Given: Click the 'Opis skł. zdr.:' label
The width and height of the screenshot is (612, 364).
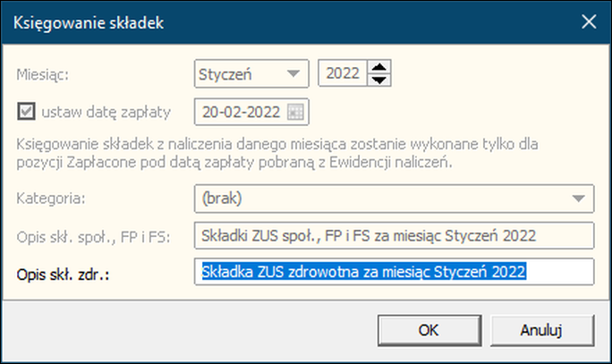Looking at the screenshot, I should click(x=63, y=275).
